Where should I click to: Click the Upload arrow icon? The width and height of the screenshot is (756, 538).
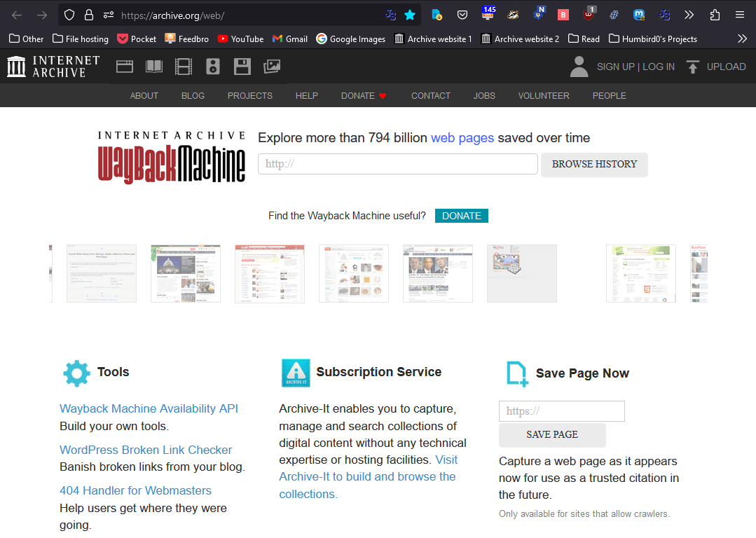[693, 67]
